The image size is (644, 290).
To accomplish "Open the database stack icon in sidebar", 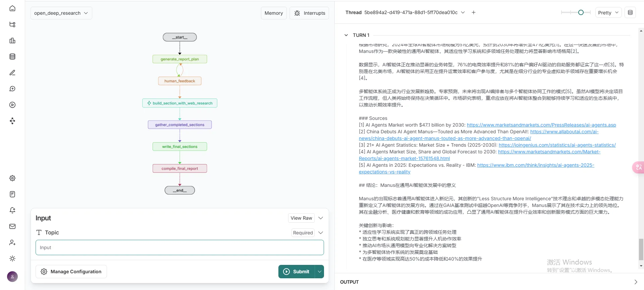I will coord(12,57).
